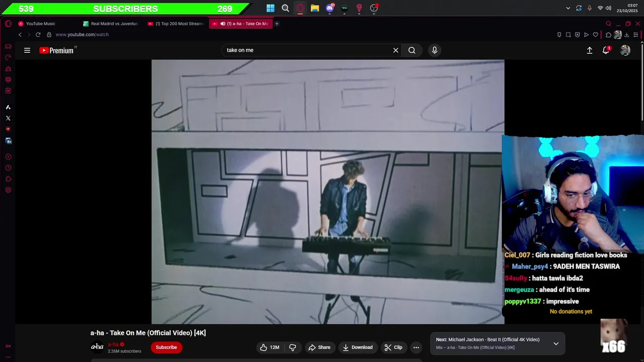Viewport: 644px width, 362px height.
Task: Open the Opera GX menu logo
Action: (8, 24)
